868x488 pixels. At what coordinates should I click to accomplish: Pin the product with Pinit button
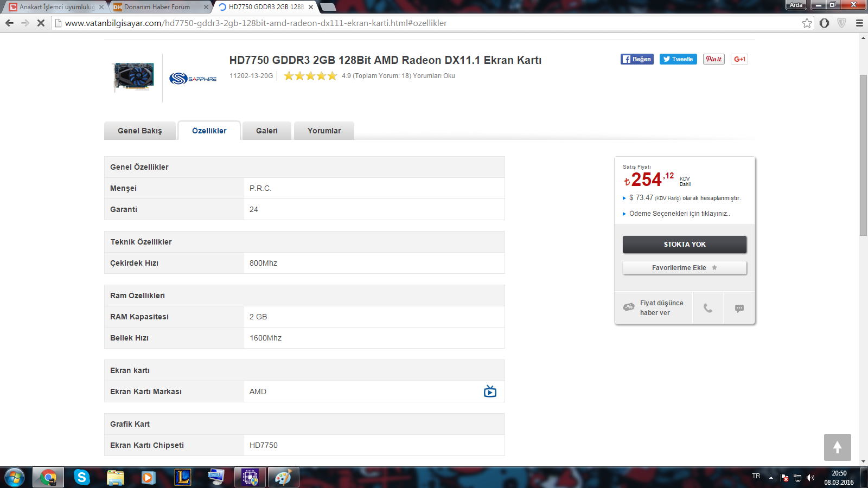[714, 59]
